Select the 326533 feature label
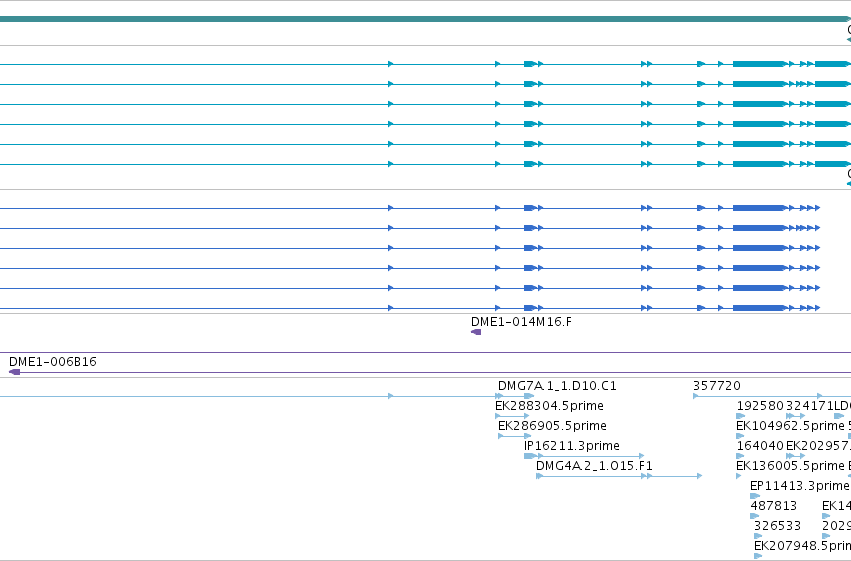Viewport: 851px width, 561px height. (777, 526)
